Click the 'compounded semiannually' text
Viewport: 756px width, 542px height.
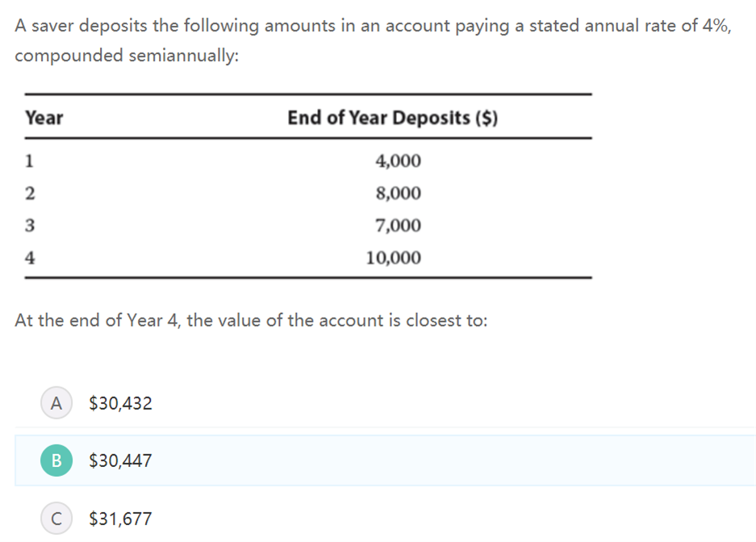click(x=127, y=56)
